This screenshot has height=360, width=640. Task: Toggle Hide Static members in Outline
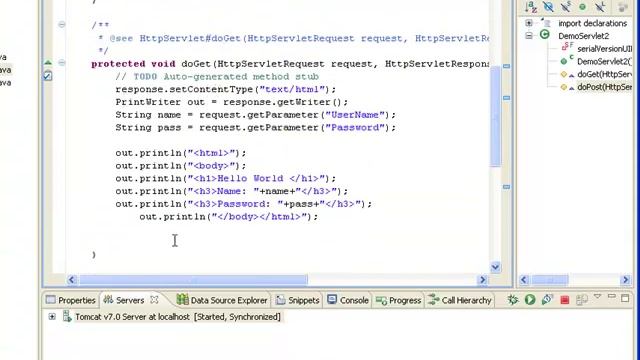[x=566, y=7]
